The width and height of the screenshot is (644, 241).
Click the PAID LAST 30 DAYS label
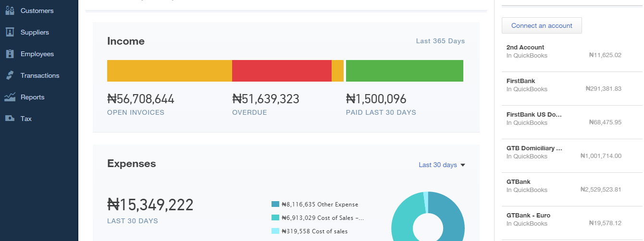pos(381,112)
